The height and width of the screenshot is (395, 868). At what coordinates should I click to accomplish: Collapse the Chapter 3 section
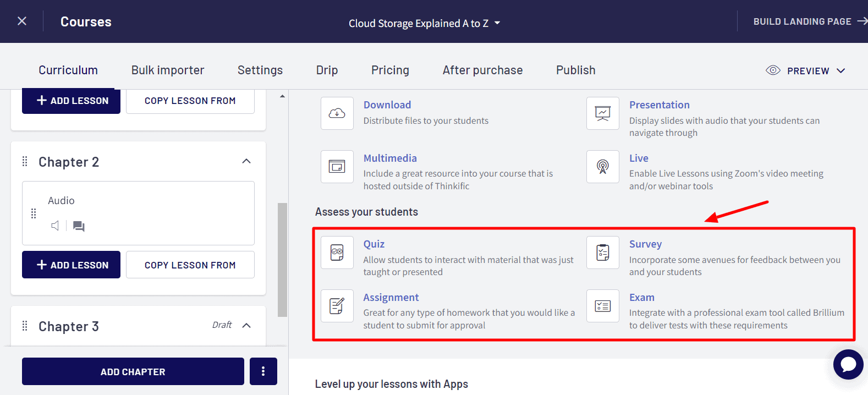coord(246,326)
